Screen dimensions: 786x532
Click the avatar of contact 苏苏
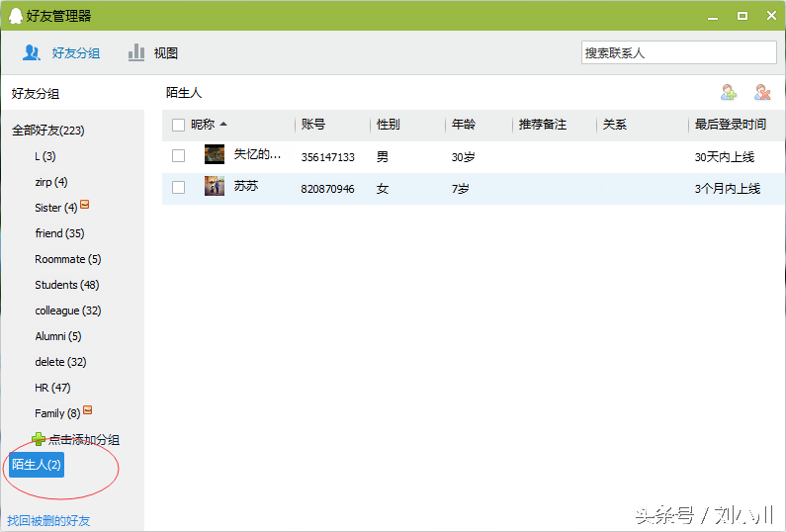tap(215, 186)
